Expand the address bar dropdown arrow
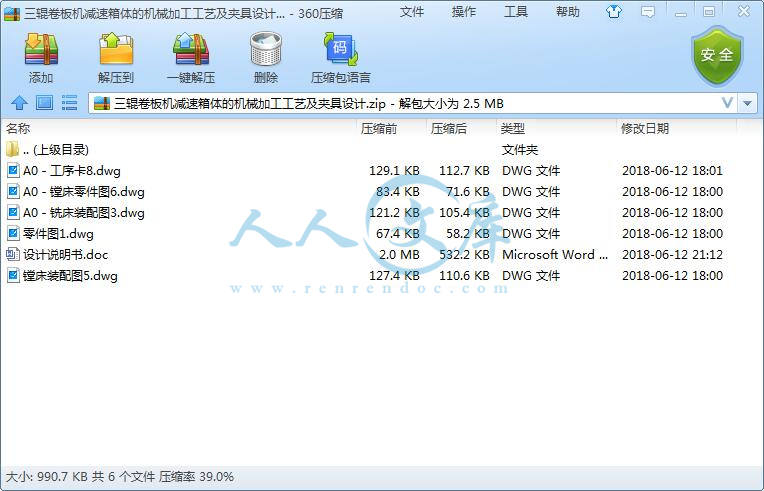Screen dimensions: 764x491 pyautogui.click(x=747, y=103)
